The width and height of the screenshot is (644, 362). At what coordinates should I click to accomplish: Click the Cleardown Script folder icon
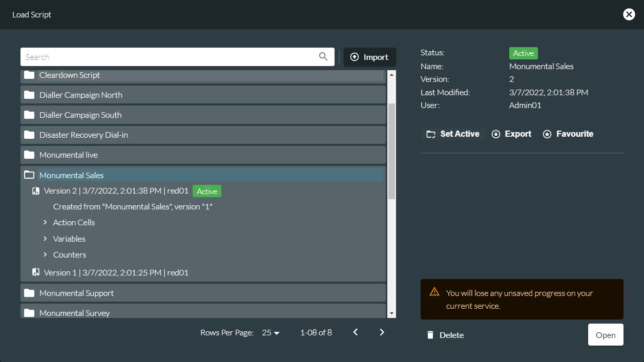pyautogui.click(x=29, y=75)
